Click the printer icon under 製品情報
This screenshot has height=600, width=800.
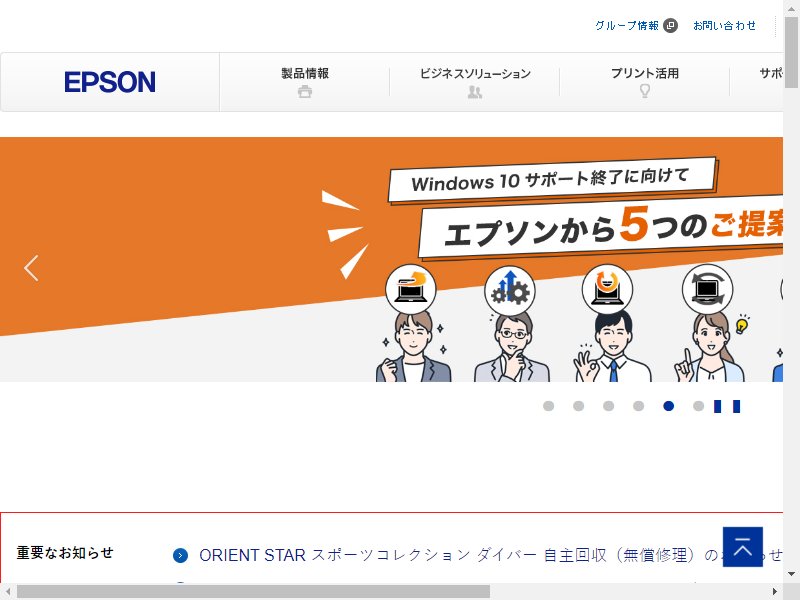[x=305, y=92]
